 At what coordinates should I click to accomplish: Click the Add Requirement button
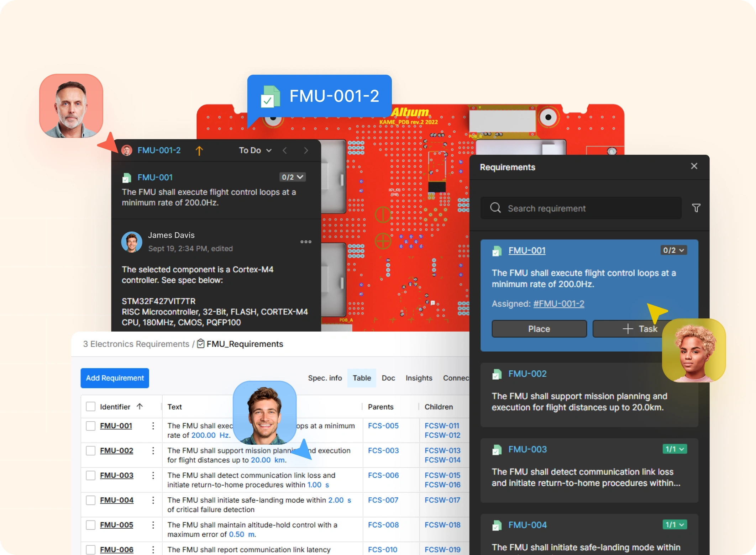(x=115, y=378)
